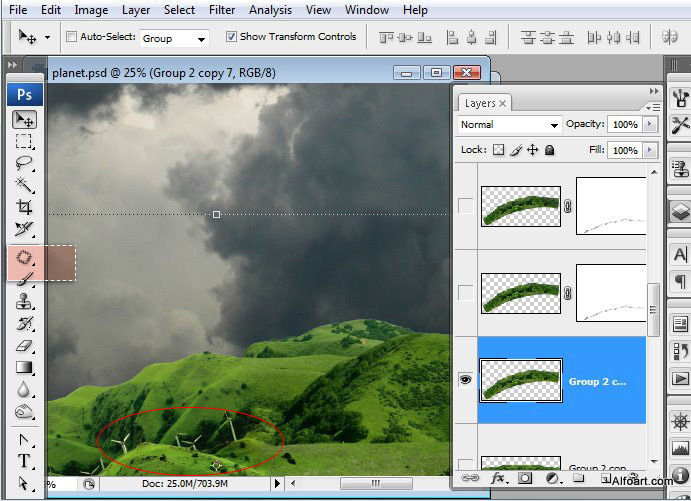Choose the Crop tool
Viewport: 691px width, 501px height.
click(24, 208)
